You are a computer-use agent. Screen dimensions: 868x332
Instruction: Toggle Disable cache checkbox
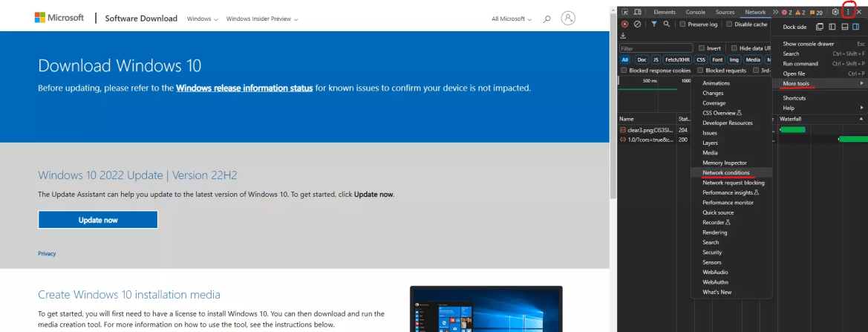[x=729, y=25]
